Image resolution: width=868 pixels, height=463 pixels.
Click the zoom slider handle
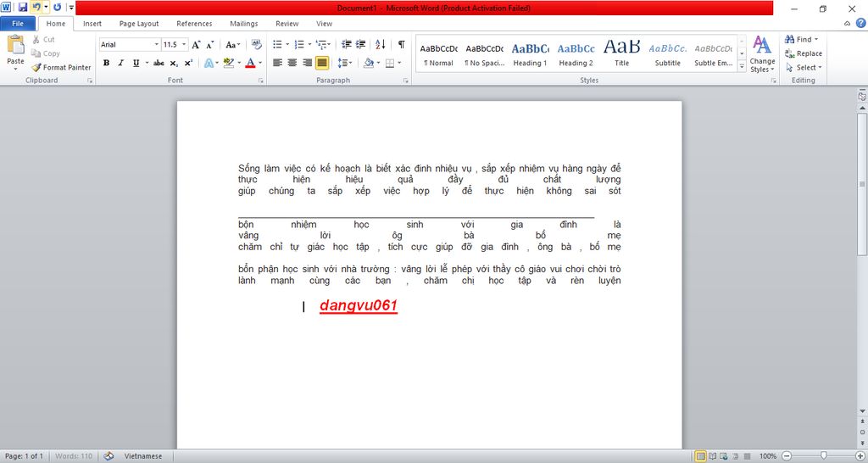click(824, 455)
